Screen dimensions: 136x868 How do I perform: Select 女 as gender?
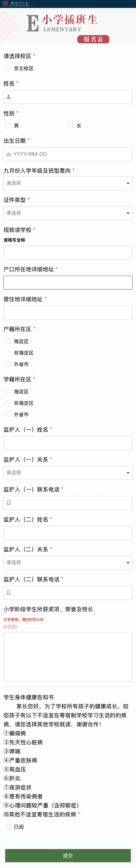[x=71, y=126]
